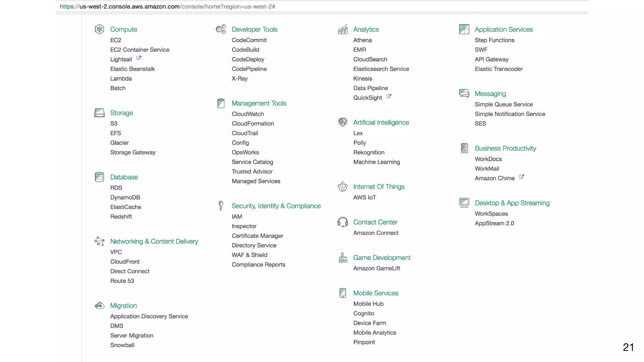
Task: Open the S3 storage service
Action: 114,123
